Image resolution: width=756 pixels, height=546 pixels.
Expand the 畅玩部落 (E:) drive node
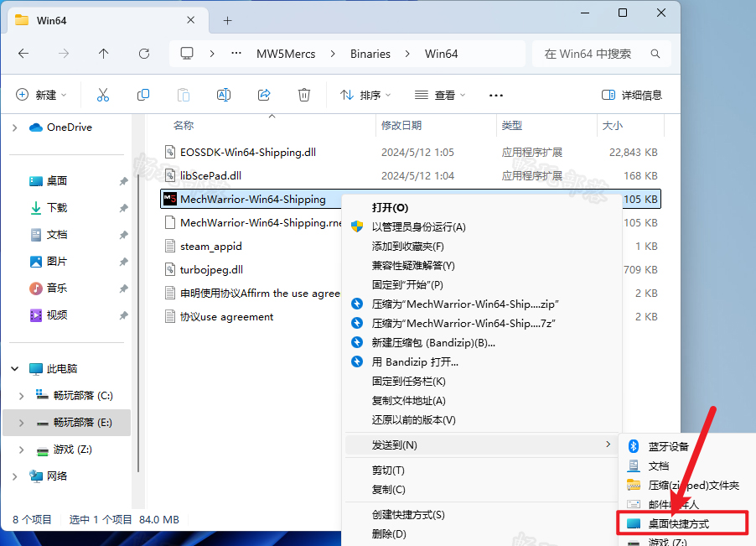(x=21, y=423)
